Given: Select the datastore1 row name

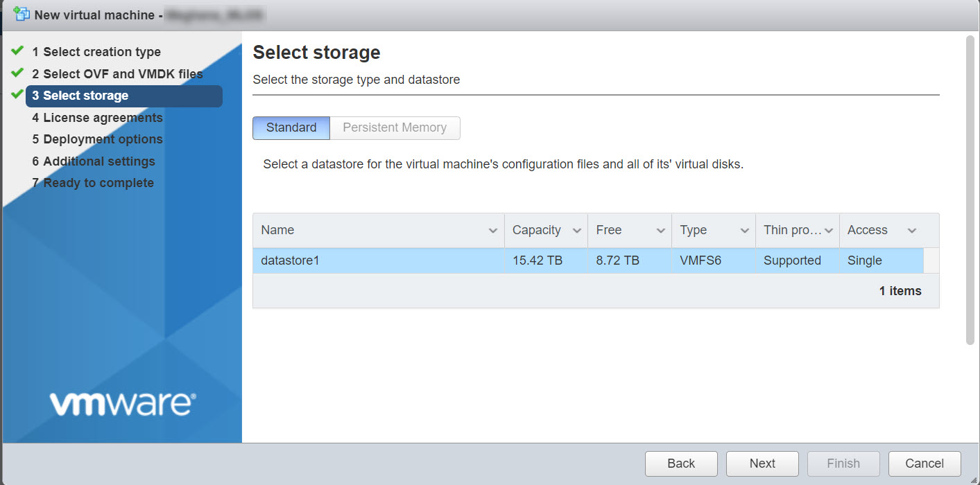Looking at the screenshot, I should (290, 261).
